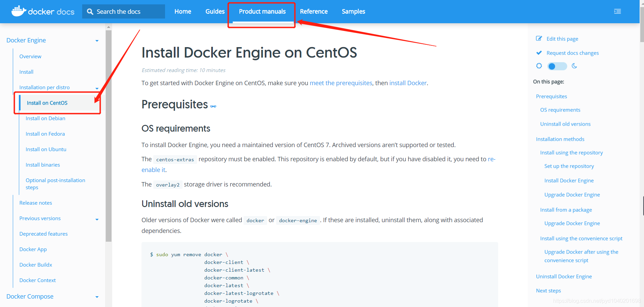This screenshot has height=307, width=644.
Task: Click the sun light-mode icon
Action: coord(539,66)
